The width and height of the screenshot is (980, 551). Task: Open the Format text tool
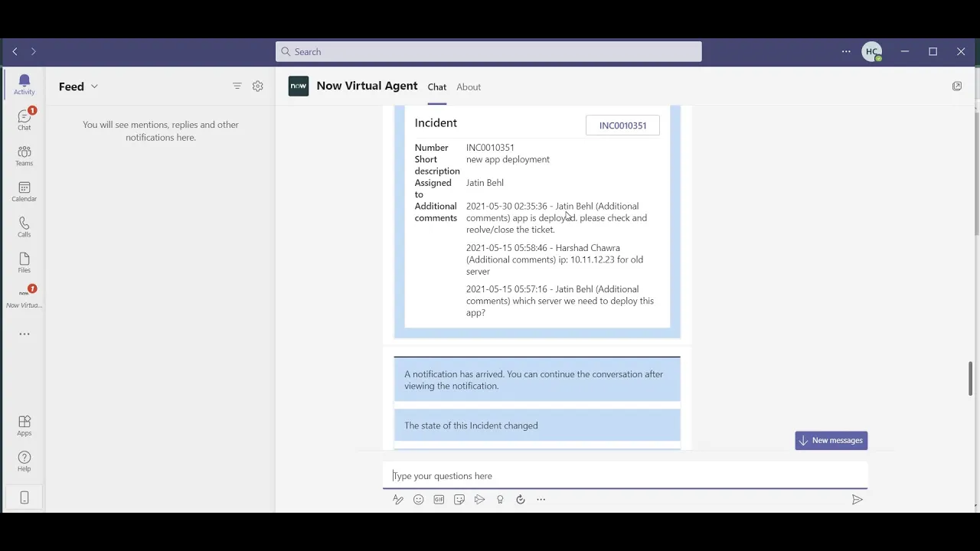click(x=398, y=500)
